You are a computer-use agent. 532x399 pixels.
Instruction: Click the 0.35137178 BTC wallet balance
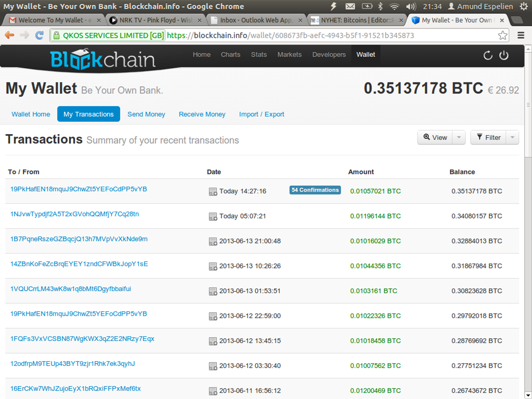pyautogui.click(x=423, y=88)
